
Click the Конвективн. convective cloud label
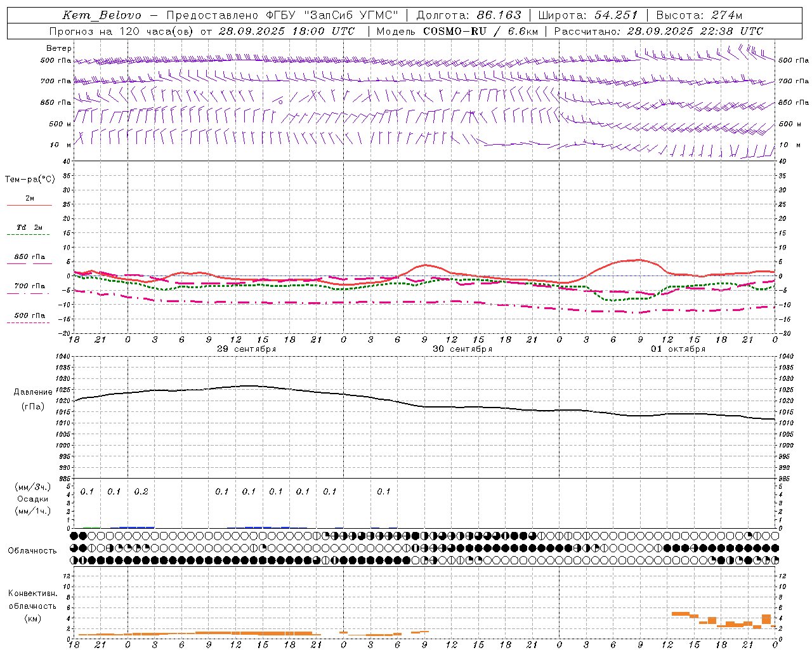coord(32,594)
